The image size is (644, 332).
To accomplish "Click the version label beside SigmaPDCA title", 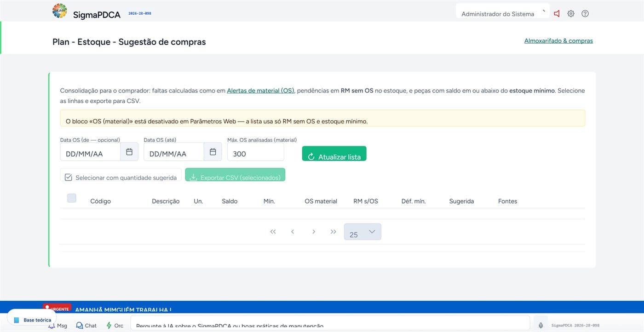I will 140,13.
